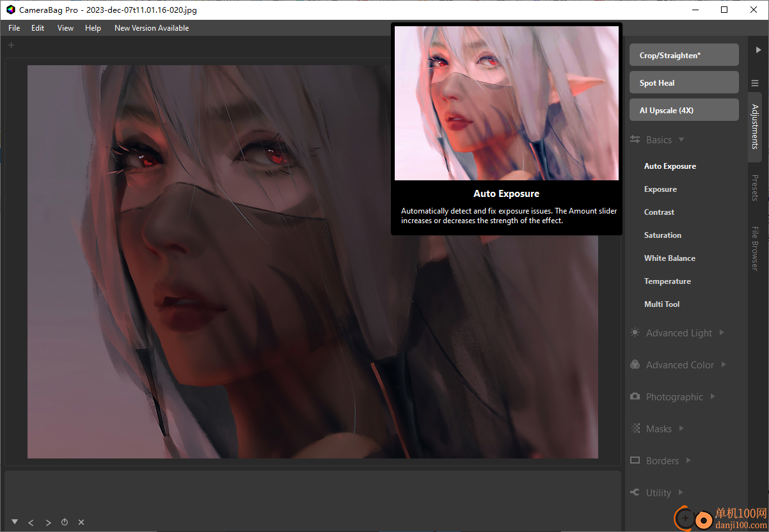Add the Multi Tool adjustment
The width and height of the screenshot is (769, 532).
(662, 304)
